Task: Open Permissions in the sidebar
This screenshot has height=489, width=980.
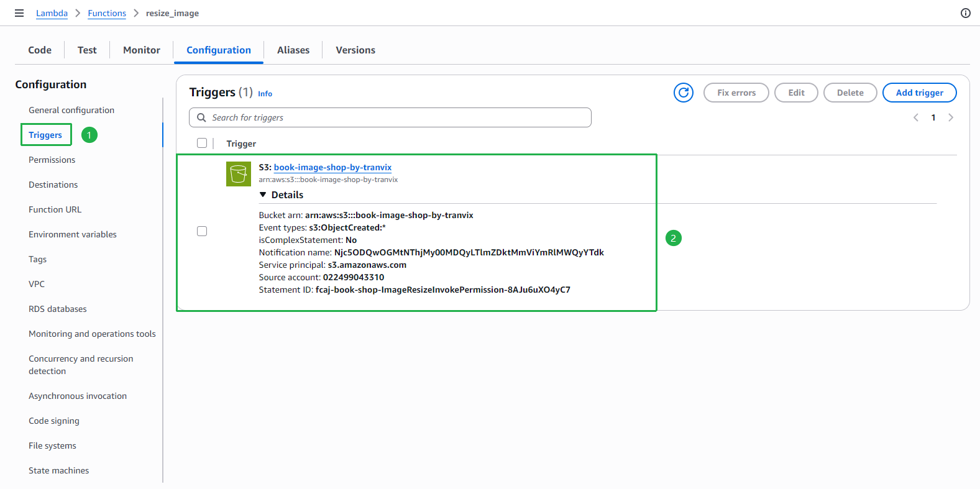Action: click(x=52, y=160)
